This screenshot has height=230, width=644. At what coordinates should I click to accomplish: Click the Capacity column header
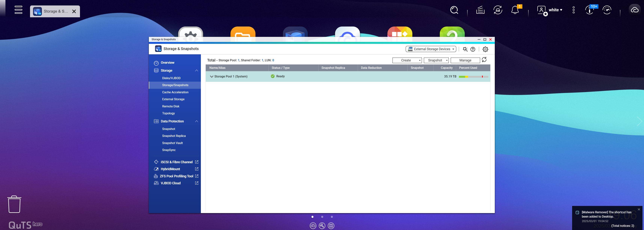tap(444, 68)
